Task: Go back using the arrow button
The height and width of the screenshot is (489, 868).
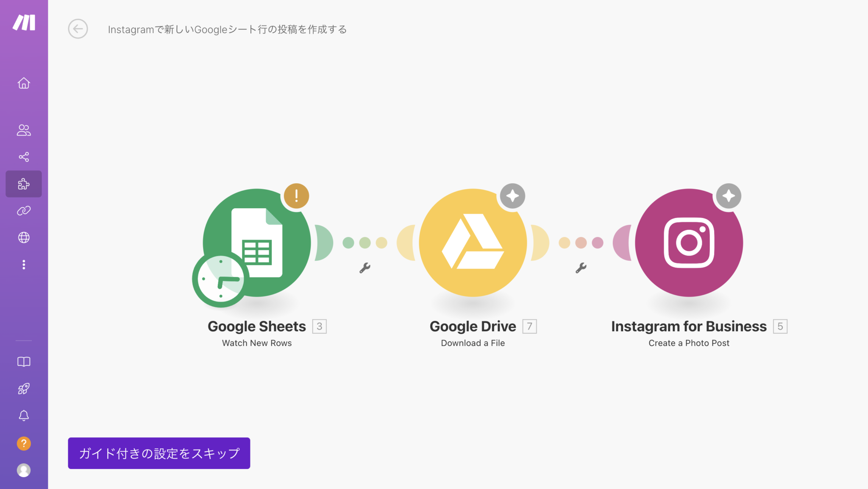Action: (x=78, y=29)
